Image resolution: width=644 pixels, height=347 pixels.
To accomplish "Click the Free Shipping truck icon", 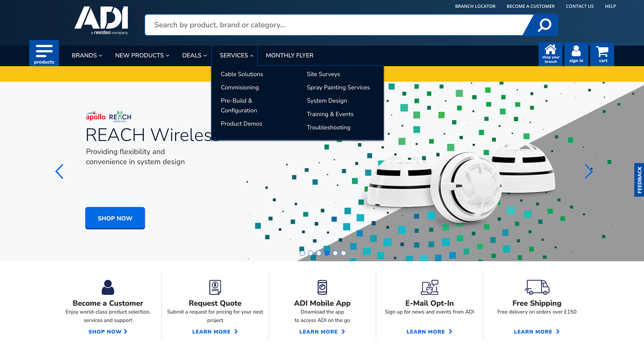I will pos(537,287).
